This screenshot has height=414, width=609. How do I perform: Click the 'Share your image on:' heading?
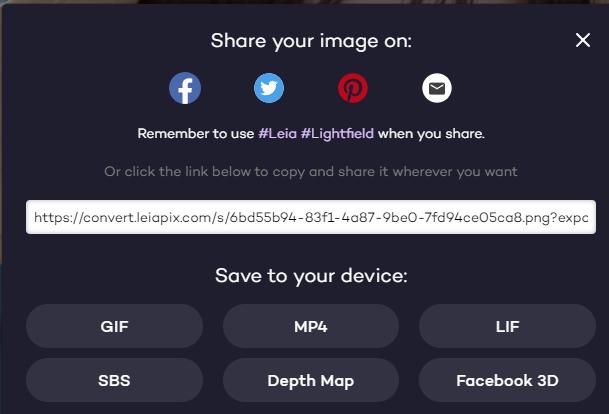[311, 41]
